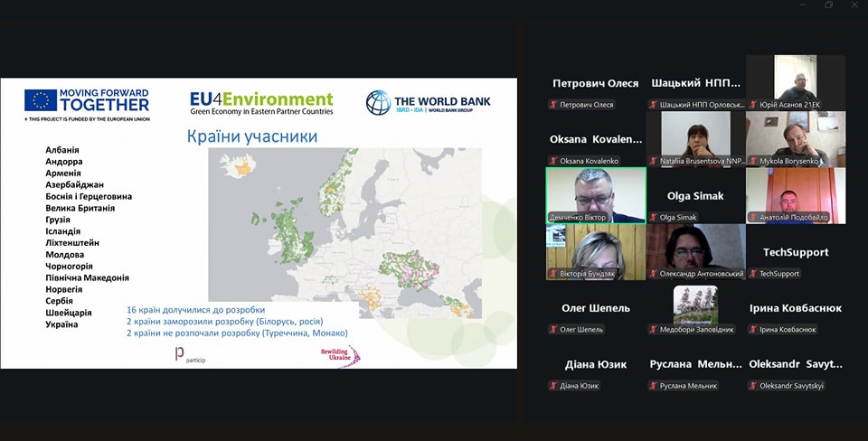Click the Медобори Заповідник profile picture
The height and width of the screenshot is (441, 868).
695,305
